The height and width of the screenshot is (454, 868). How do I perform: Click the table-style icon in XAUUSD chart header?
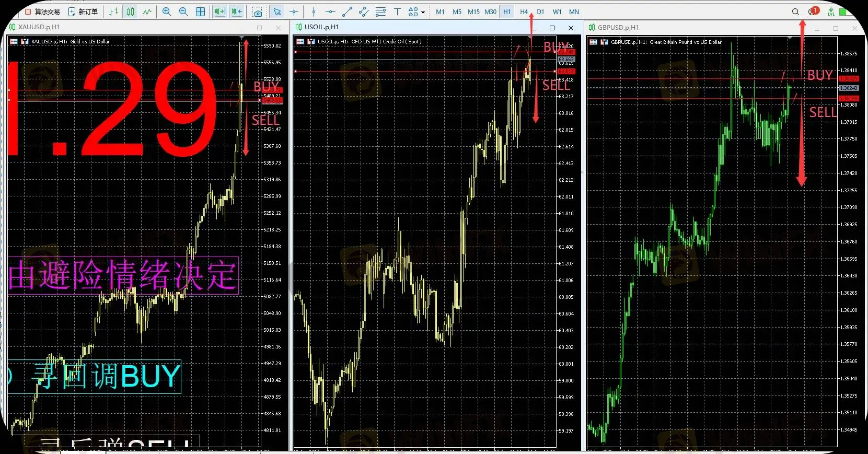[14, 41]
